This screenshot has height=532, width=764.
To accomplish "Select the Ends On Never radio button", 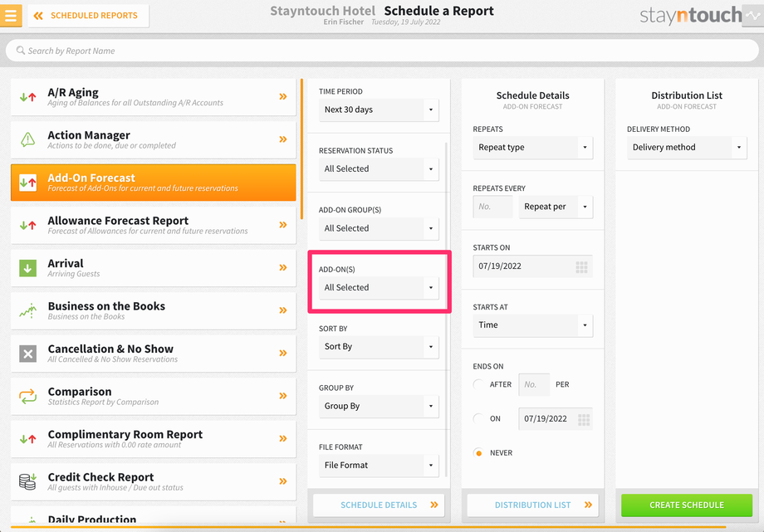I will [478, 452].
